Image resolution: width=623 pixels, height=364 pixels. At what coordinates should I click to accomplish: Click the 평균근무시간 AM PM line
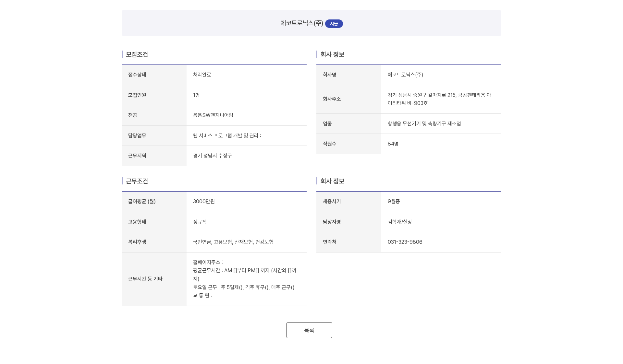[245, 275]
